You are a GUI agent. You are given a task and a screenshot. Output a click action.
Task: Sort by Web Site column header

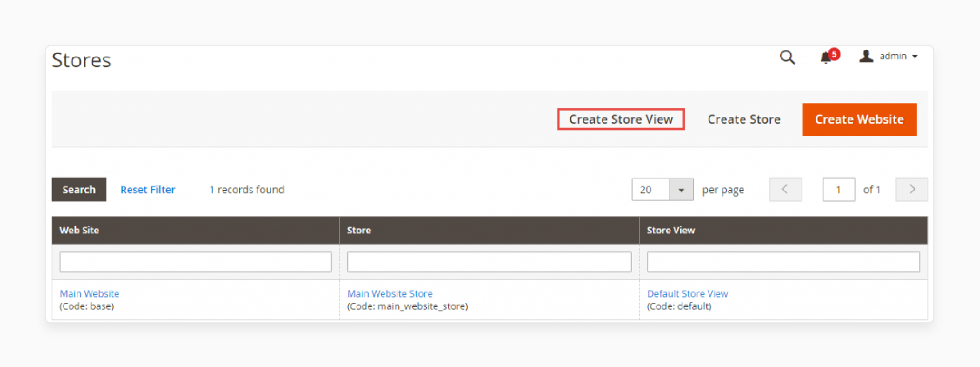pos(195,230)
